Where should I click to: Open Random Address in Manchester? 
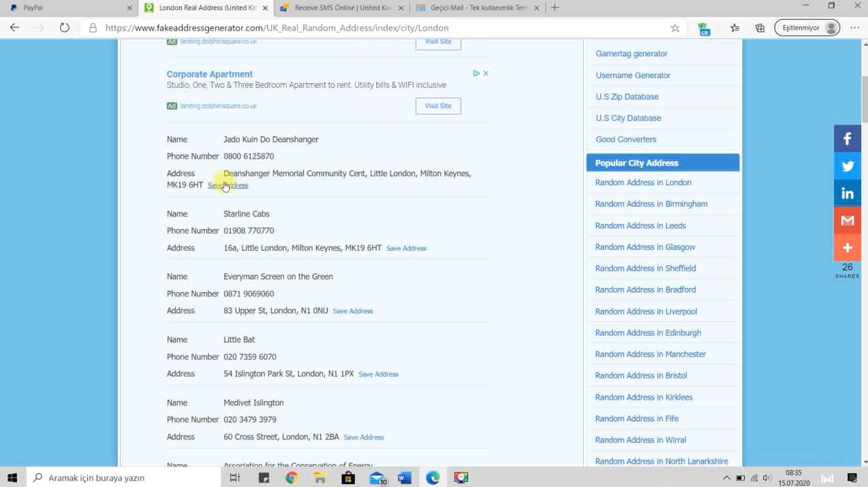click(x=651, y=354)
